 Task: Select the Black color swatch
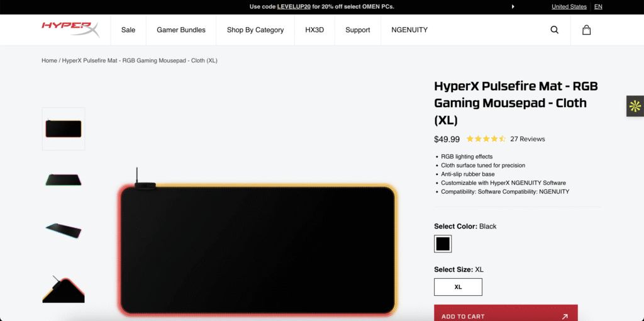[x=443, y=244]
